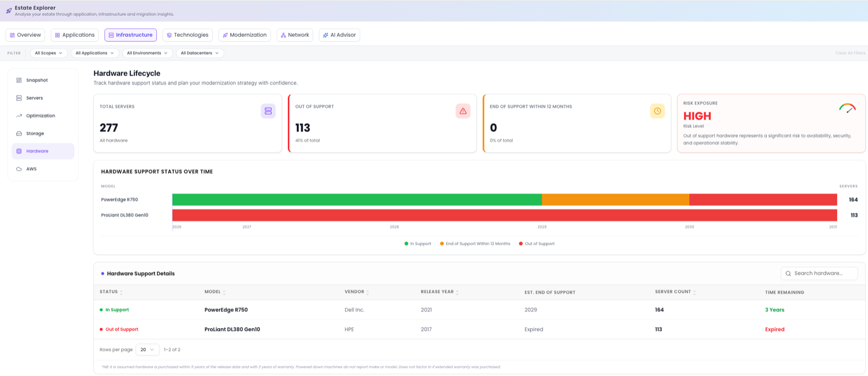
Task: Sort table by Status column arrows
Action: 121,293
